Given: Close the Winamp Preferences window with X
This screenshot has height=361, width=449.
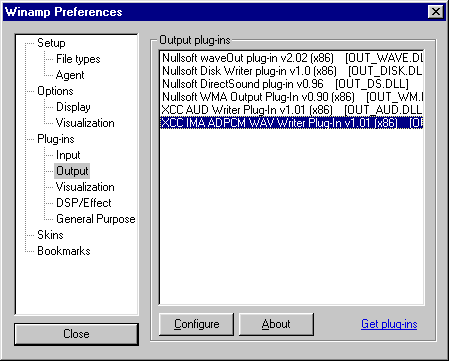Looking at the screenshot, I should pyautogui.click(x=436, y=12).
